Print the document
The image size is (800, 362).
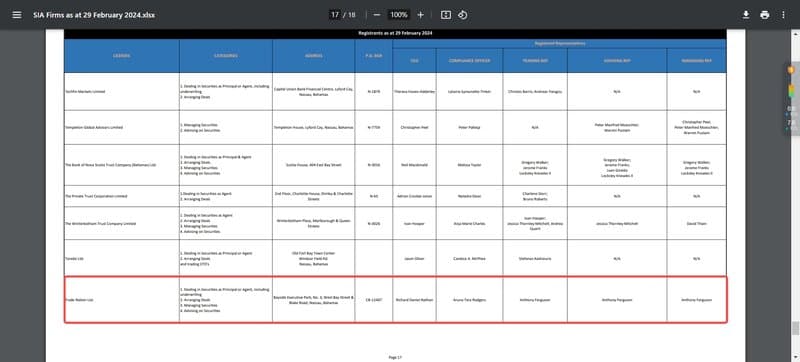764,15
